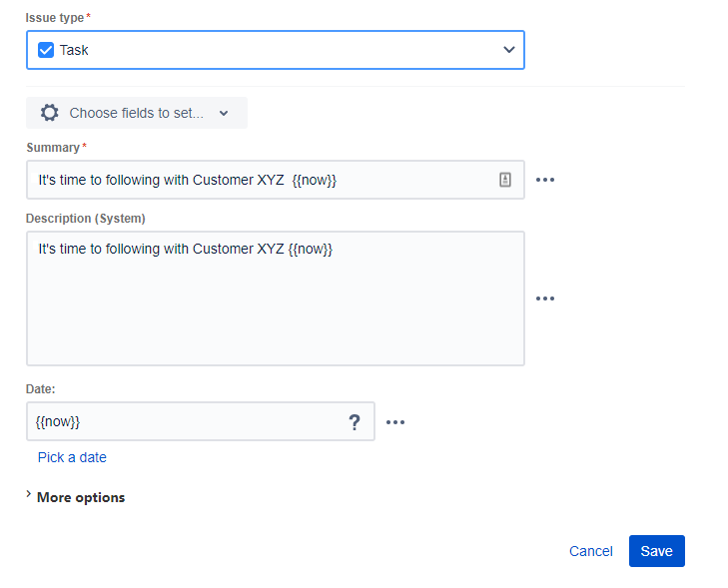Click the small icon inside the Summary field
This screenshot has height=588, width=728.
[505, 180]
